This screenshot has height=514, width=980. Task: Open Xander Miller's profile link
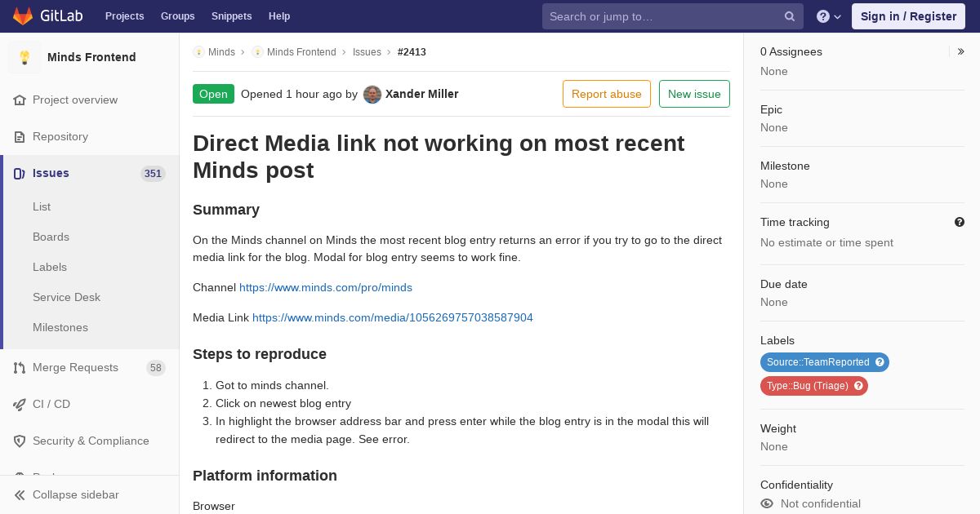421,94
